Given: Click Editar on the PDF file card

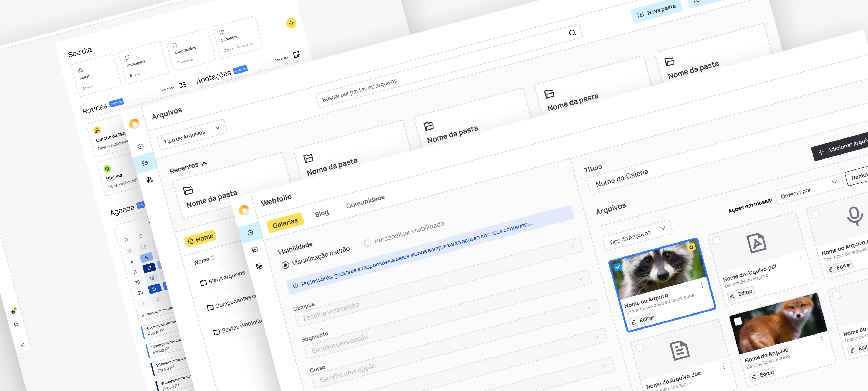Looking at the screenshot, I should (x=741, y=294).
